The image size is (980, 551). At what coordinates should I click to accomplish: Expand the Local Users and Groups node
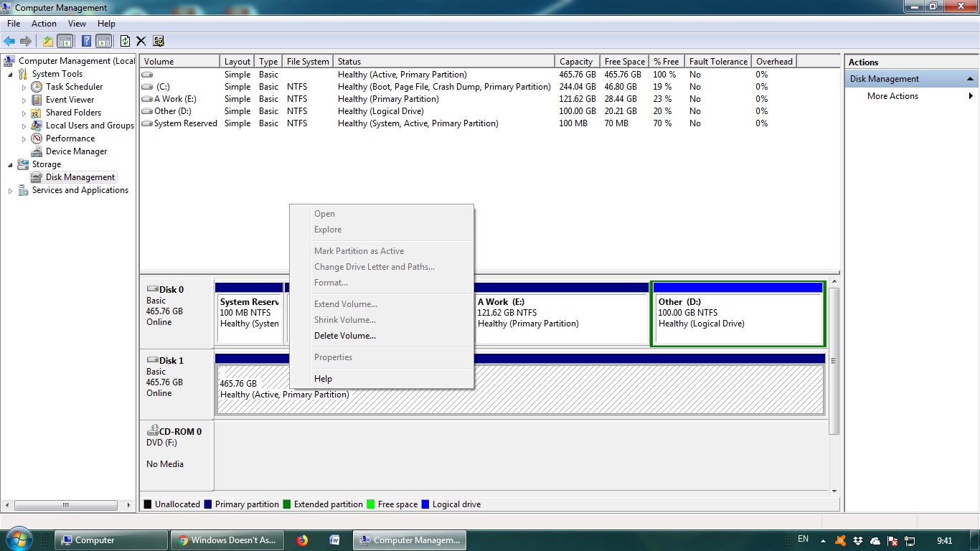[24, 126]
